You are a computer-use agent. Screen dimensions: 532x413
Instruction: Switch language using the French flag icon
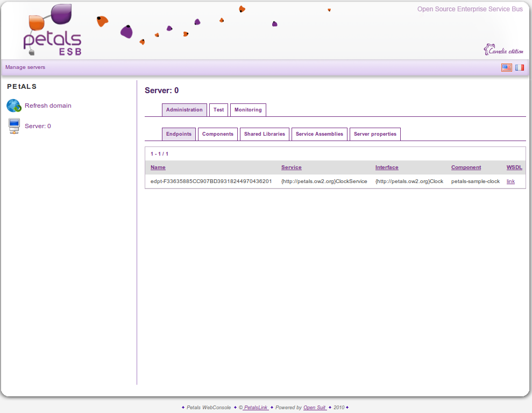pos(519,68)
